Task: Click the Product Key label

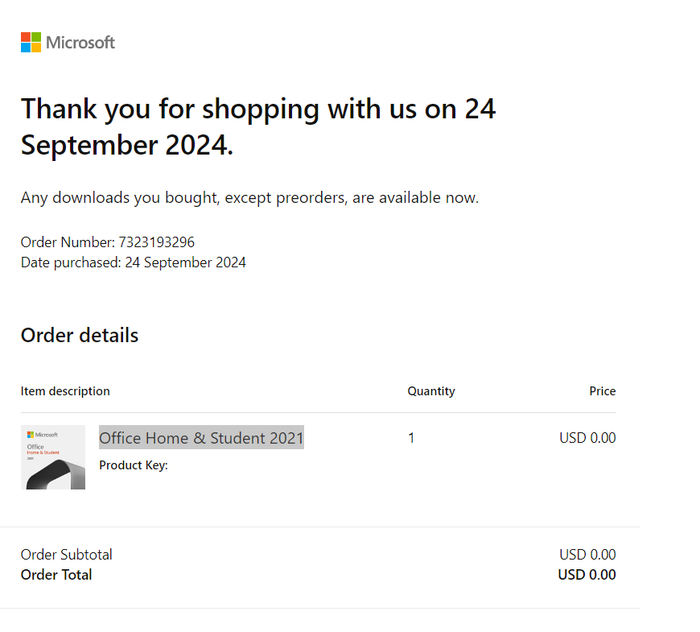Action: pos(133,465)
